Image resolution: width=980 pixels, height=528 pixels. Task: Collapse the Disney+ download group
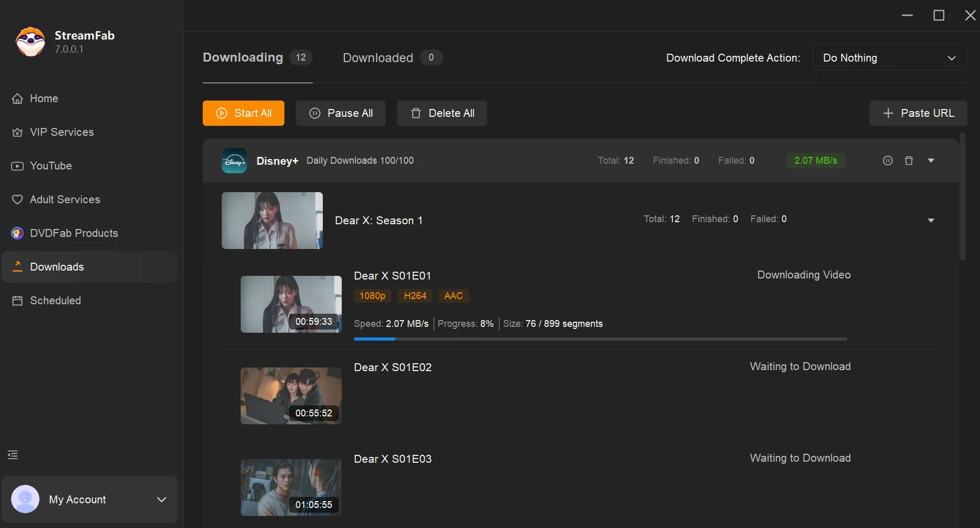(x=931, y=161)
